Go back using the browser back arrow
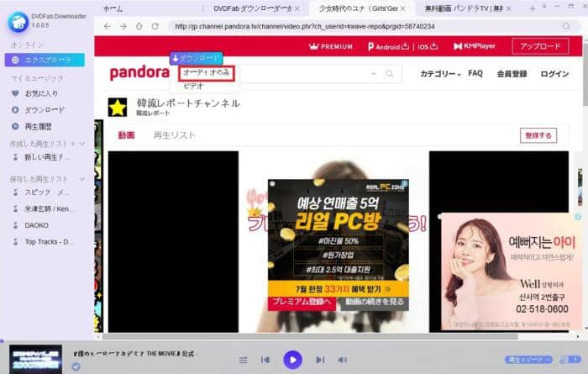The image size is (588, 374). click(108, 26)
